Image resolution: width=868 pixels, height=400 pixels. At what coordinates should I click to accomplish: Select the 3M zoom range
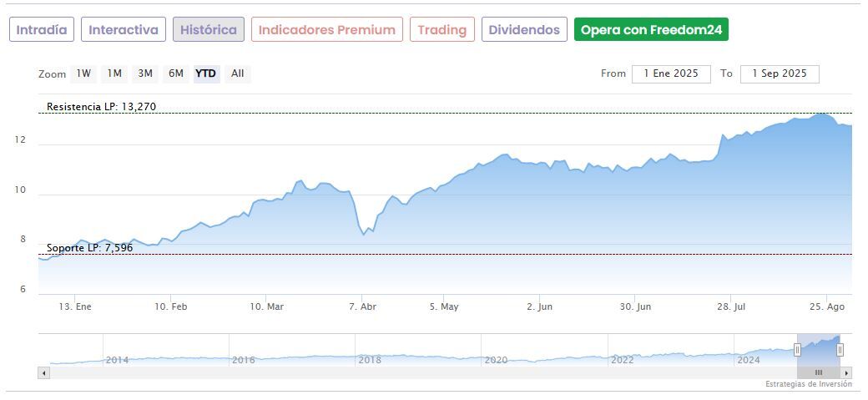[145, 73]
